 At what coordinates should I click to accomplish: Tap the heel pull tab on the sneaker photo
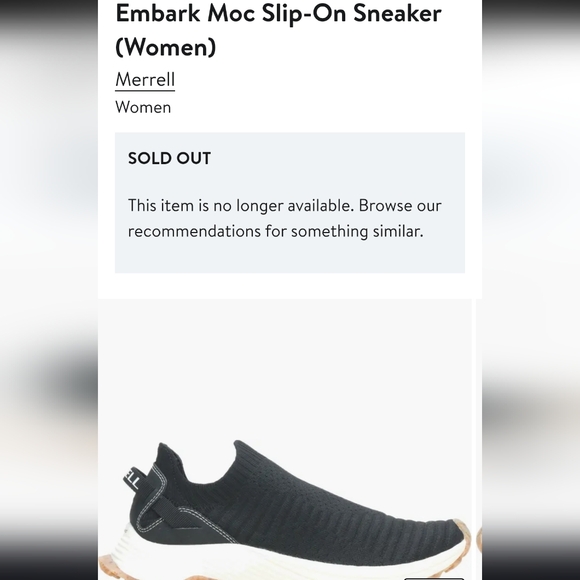click(x=132, y=479)
